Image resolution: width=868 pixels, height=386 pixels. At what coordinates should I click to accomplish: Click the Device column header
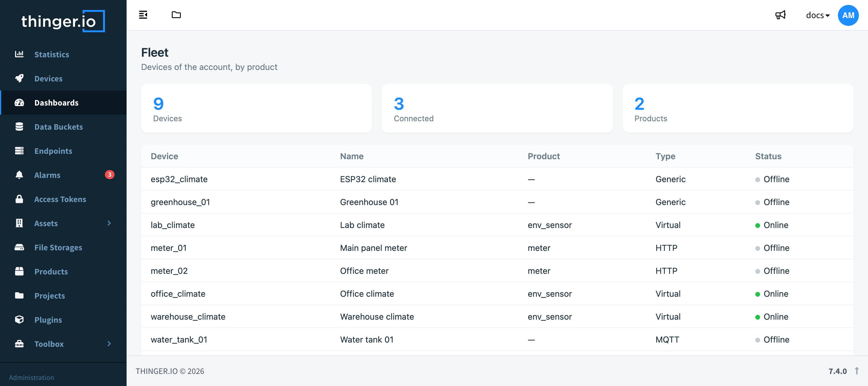pyautogui.click(x=165, y=156)
